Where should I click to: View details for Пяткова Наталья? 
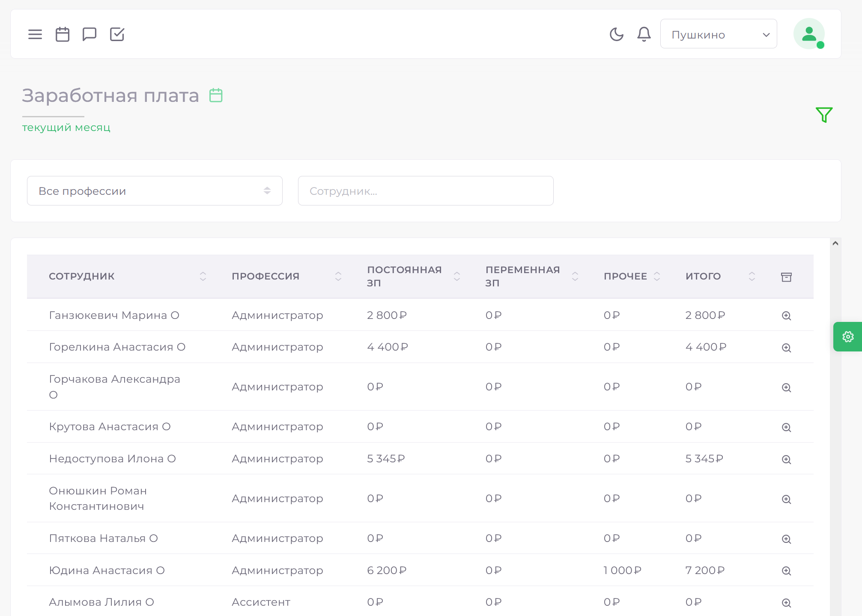point(787,539)
